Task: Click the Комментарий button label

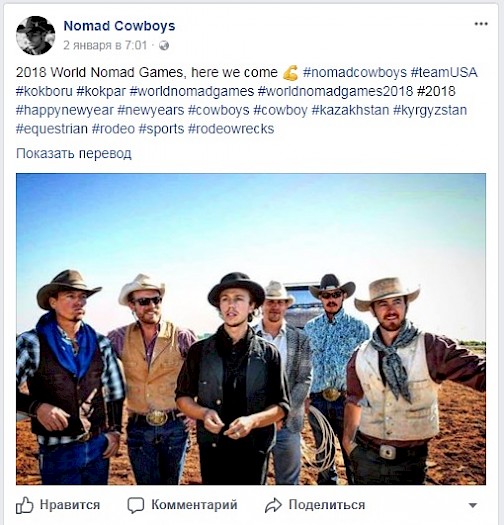Action: (x=194, y=505)
